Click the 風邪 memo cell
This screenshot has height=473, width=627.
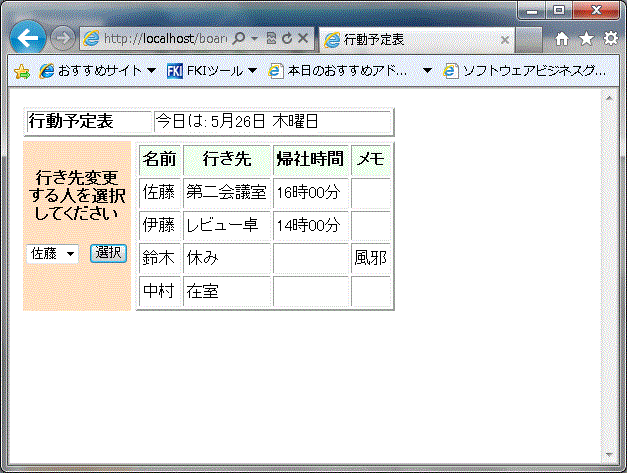pos(371,258)
